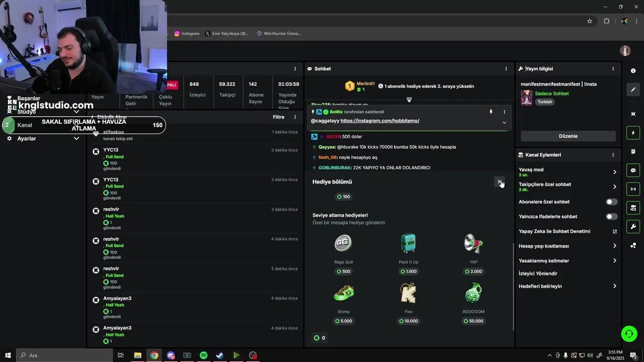Open stats panel three-dot menu
The height and width of the screenshot is (362, 644).
point(295,69)
